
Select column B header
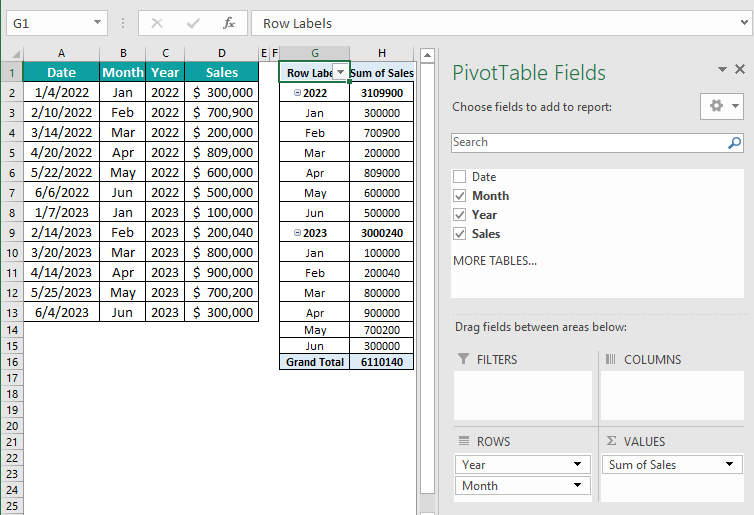pos(123,53)
